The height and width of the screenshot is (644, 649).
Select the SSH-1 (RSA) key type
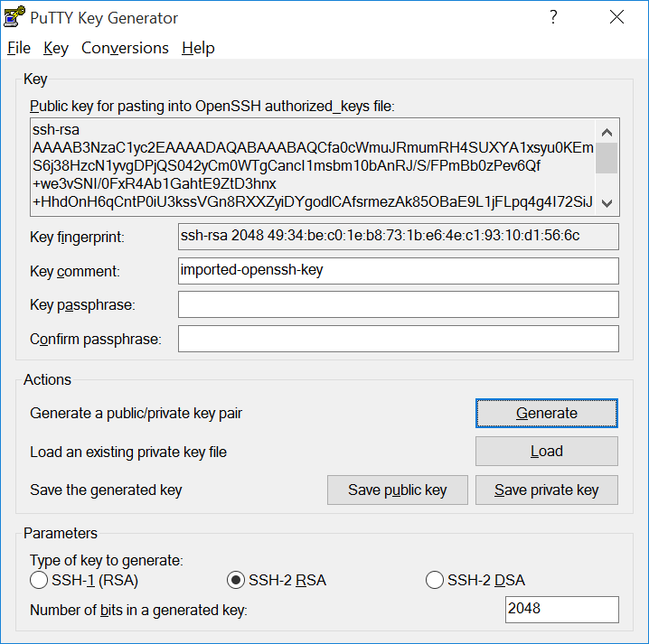[x=39, y=580]
